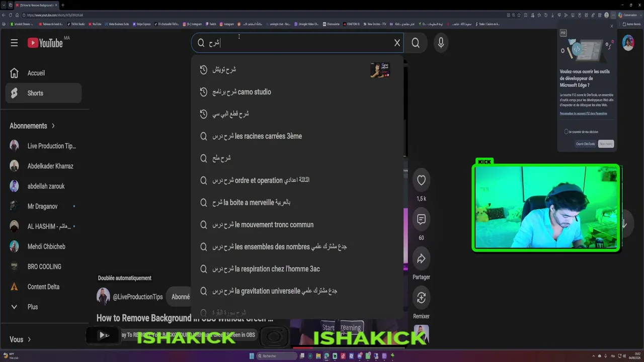Choose suggestion les racines carrées 3ème

297,136
